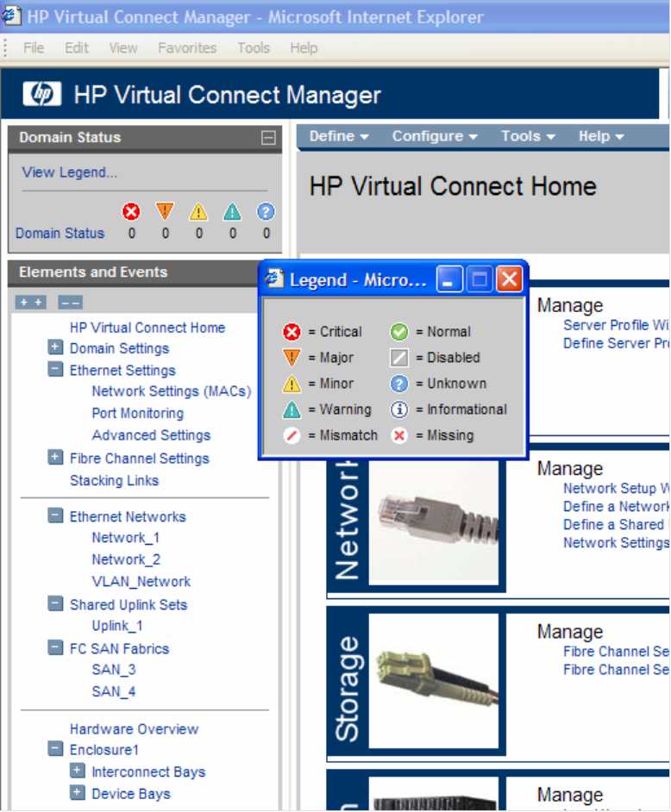Screen dimensions: 671x812
Task: Minimize the Legend window
Action: pyautogui.click(x=449, y=279)
